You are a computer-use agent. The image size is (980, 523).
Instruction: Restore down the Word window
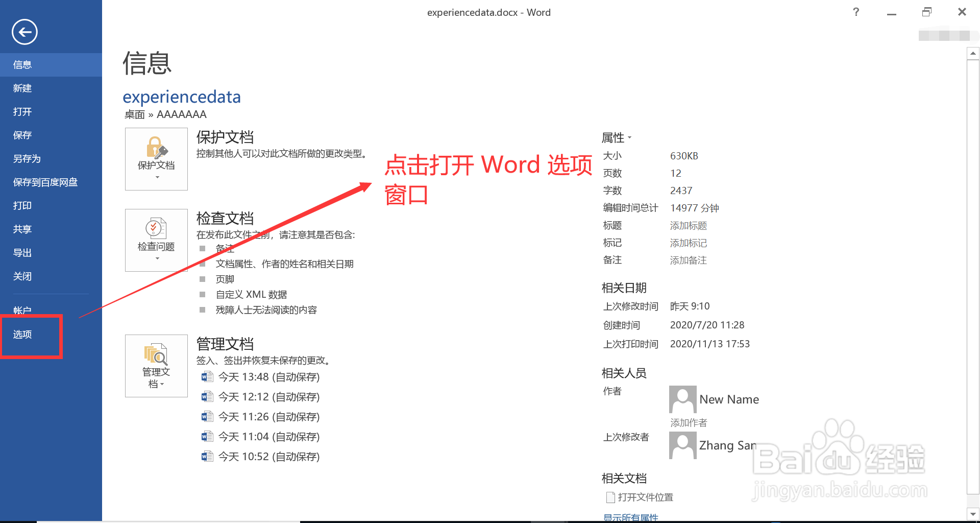coord(927,12)
